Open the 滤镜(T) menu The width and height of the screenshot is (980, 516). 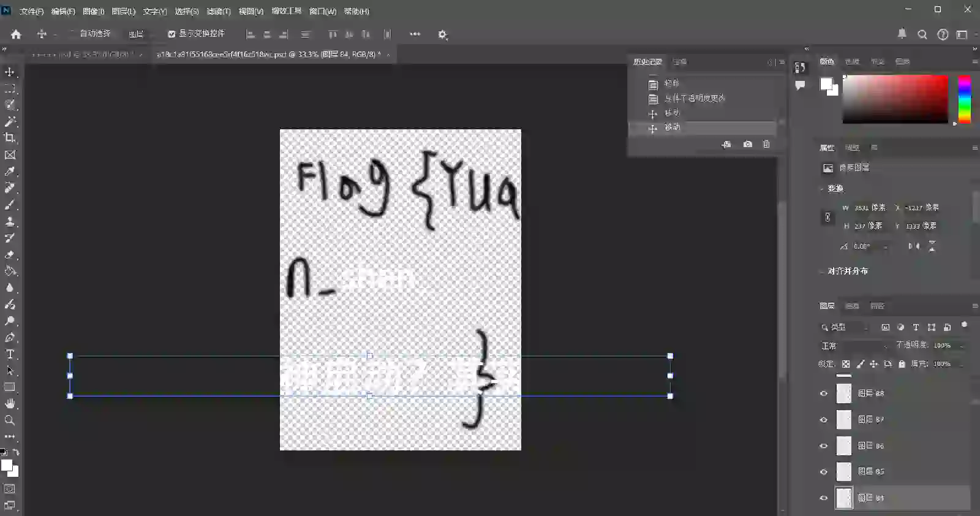(218, 12)
